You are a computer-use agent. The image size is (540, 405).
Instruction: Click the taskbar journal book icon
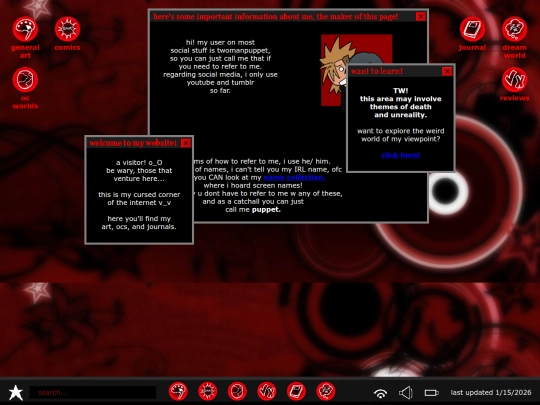tap(296, 391)
